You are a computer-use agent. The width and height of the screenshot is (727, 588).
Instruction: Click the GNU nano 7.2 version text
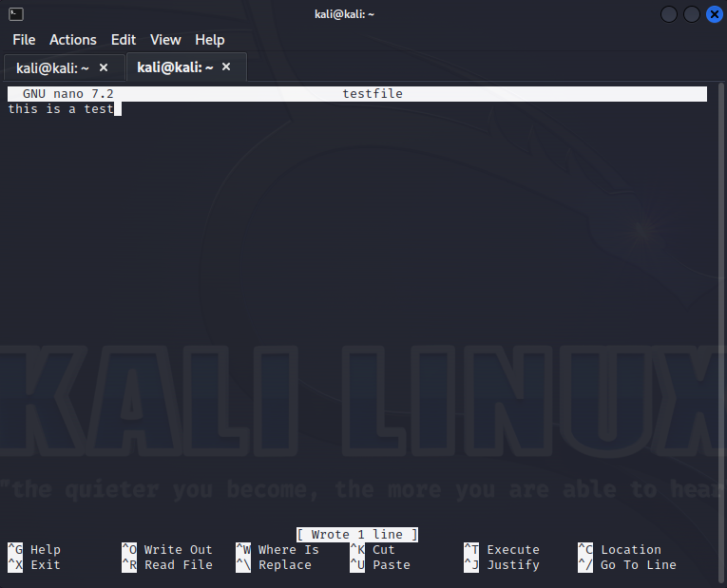(68, 94)
